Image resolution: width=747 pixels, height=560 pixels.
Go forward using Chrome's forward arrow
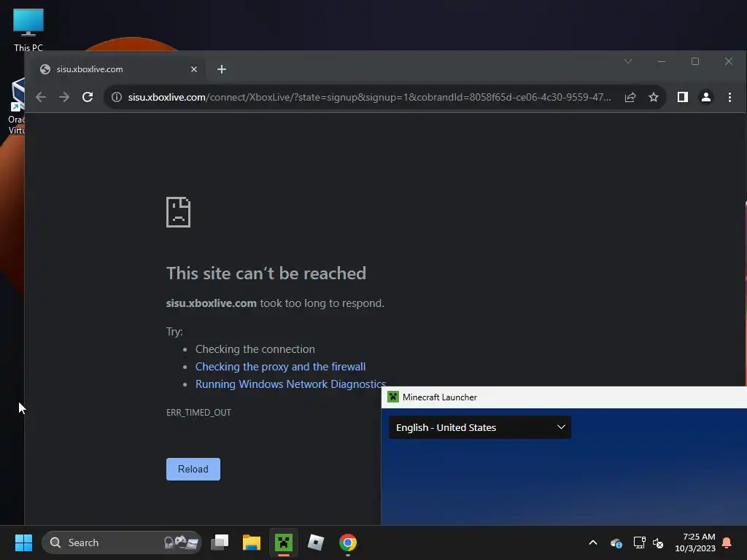64,97
